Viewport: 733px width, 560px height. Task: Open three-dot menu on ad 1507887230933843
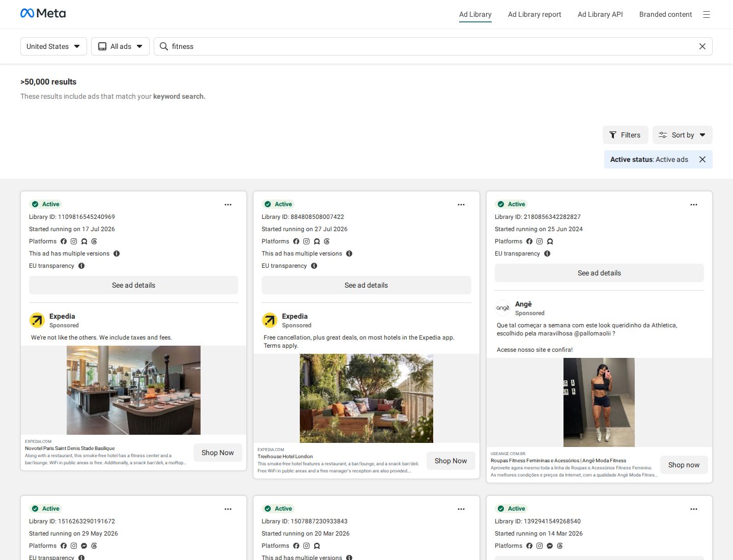click(x=461, y=509)
